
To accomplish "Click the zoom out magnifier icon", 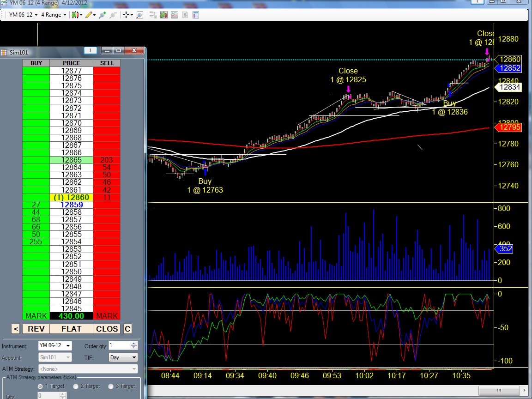I will (113, 15).
